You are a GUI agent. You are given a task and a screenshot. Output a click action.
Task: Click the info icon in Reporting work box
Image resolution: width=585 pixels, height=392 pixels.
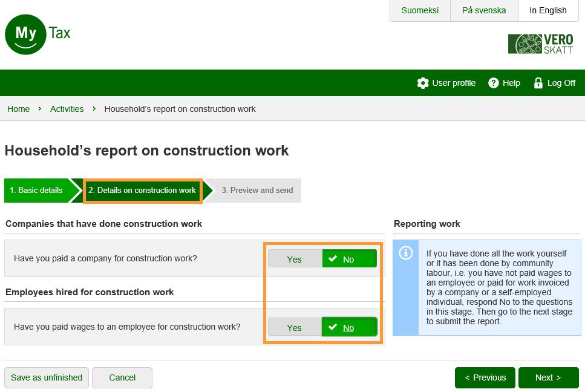[406, 253]
